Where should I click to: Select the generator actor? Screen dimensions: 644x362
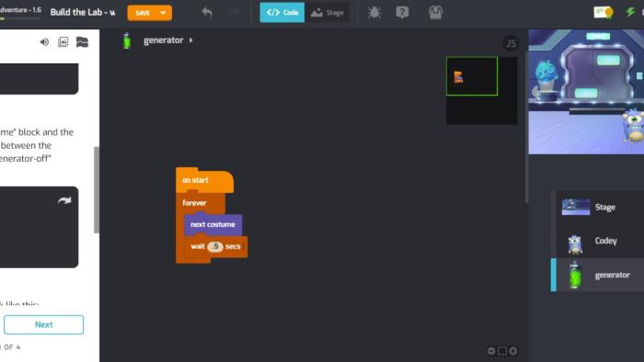tap(598, 275)
